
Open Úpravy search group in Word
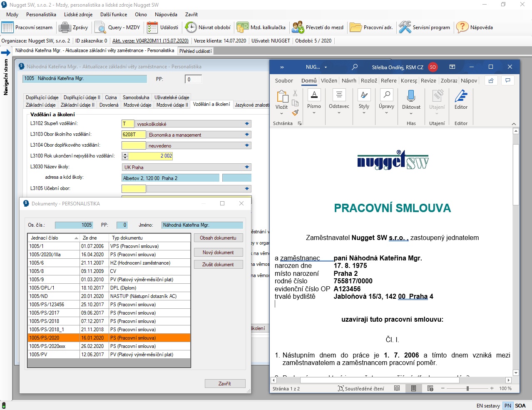[387, 102]
